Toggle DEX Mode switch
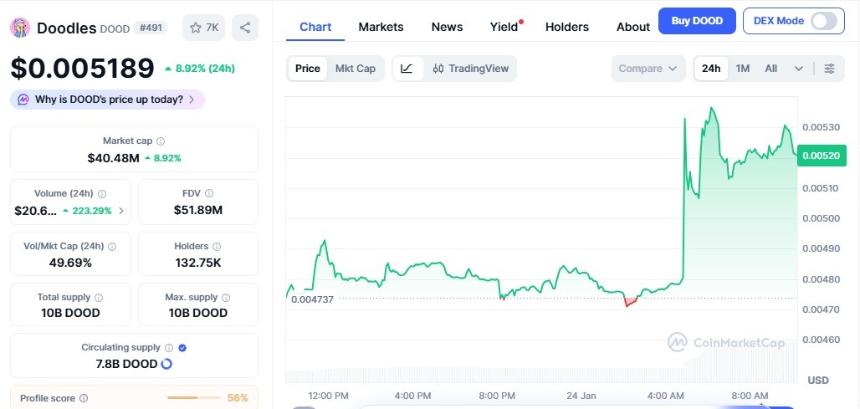 [824, 21]
